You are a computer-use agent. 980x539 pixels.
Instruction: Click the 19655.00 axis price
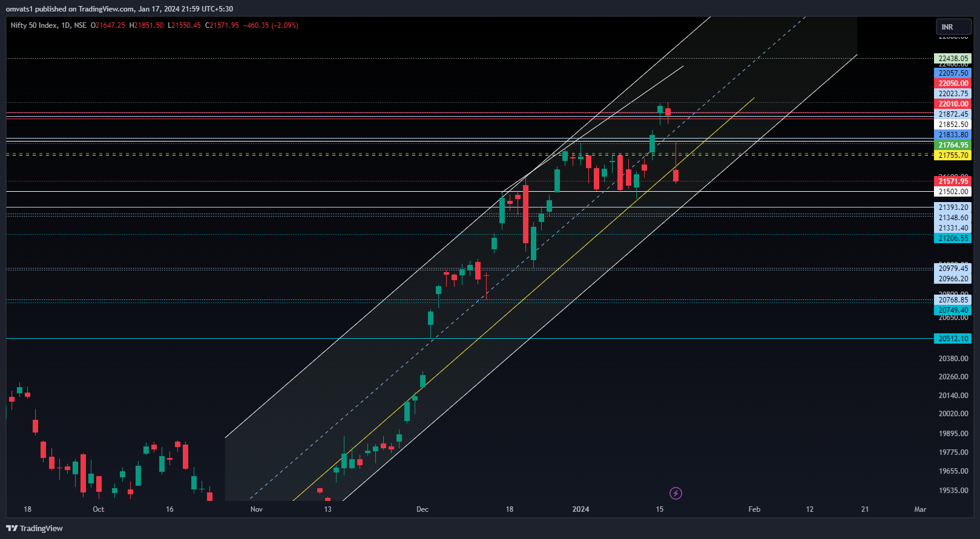pyautogui.click(x=953, y=471)
